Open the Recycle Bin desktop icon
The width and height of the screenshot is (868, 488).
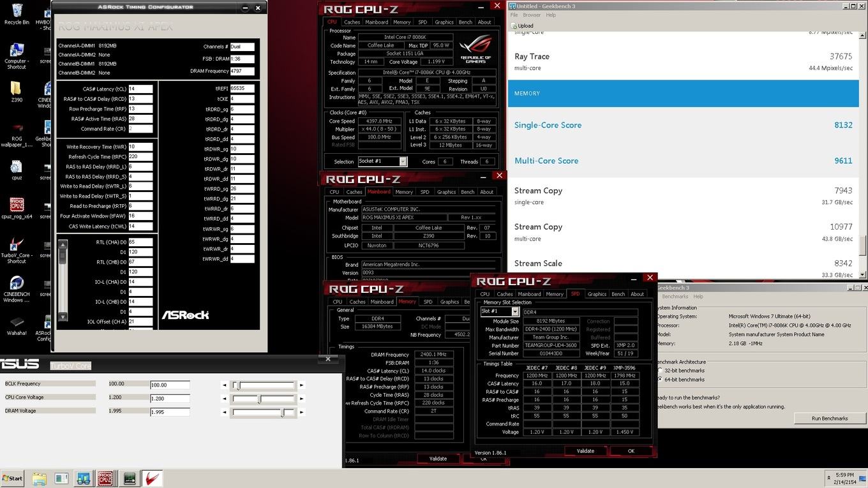(x=17, y=13)
